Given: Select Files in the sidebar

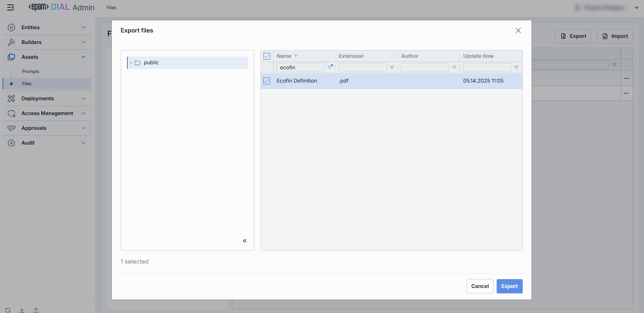Looking at the screenshot, I should tap(27, 84).
